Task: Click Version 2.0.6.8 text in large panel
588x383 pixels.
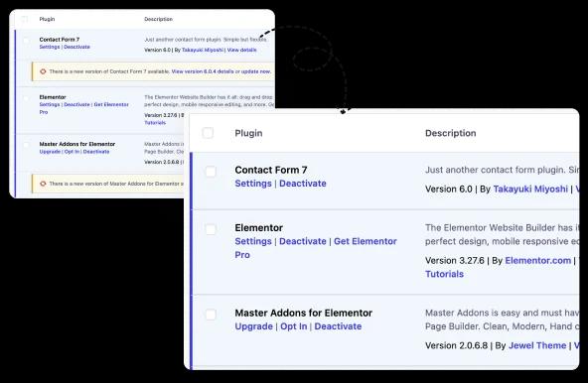Action: (x=456, y=345)
